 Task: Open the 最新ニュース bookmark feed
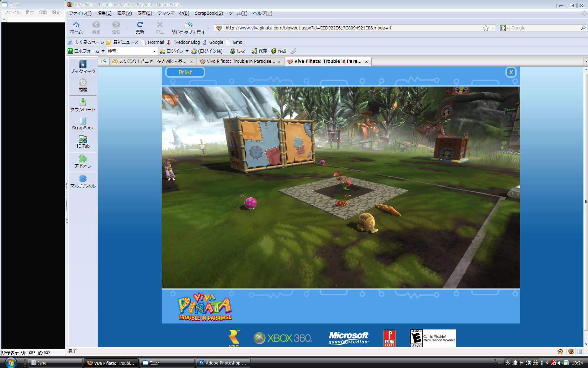pyautogui.click(x=122, y=42)
